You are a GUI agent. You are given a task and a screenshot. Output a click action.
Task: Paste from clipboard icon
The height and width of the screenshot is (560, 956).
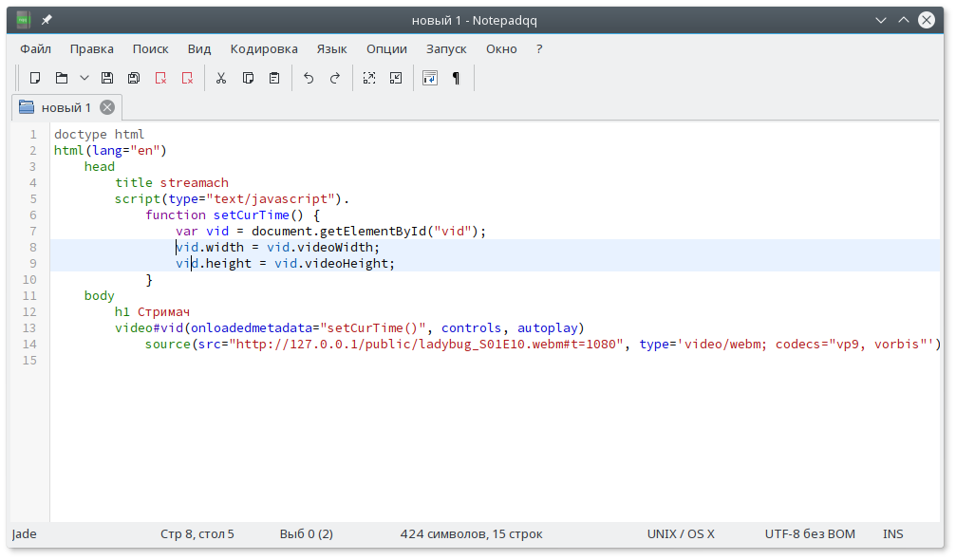274,78
